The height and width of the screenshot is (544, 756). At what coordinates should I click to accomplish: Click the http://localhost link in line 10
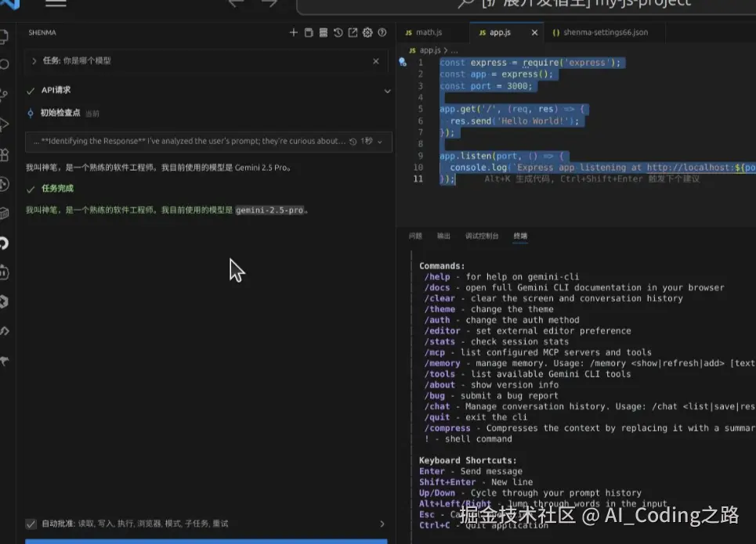coord(689,168)
